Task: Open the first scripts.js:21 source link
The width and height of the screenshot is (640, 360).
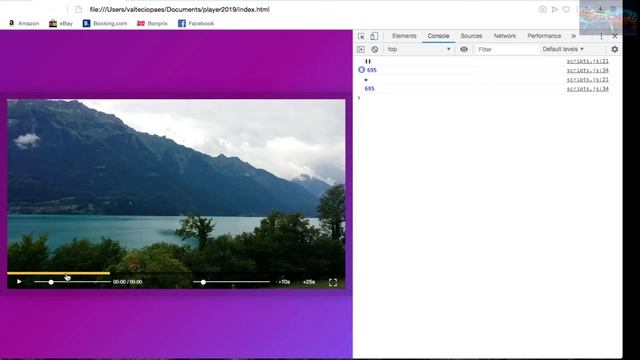Action: [x=587, y=61]
